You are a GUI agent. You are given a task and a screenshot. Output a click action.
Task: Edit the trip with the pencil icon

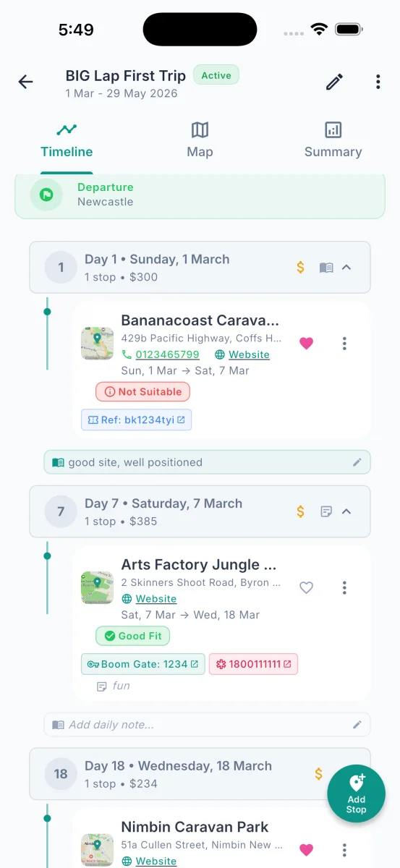(334, 82)
